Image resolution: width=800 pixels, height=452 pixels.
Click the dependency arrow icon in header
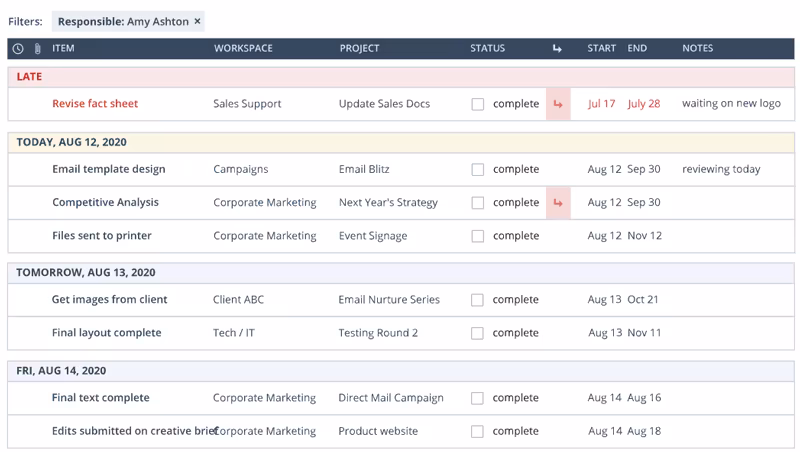pyautogui.click(x=557, y=48)
